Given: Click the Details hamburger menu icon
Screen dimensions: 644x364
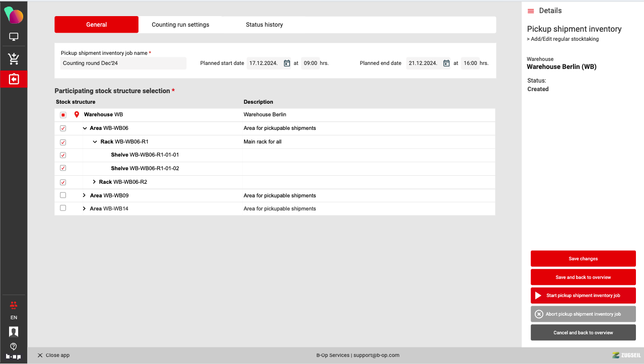Looking at the screenshot, I should tap(531, 11).
